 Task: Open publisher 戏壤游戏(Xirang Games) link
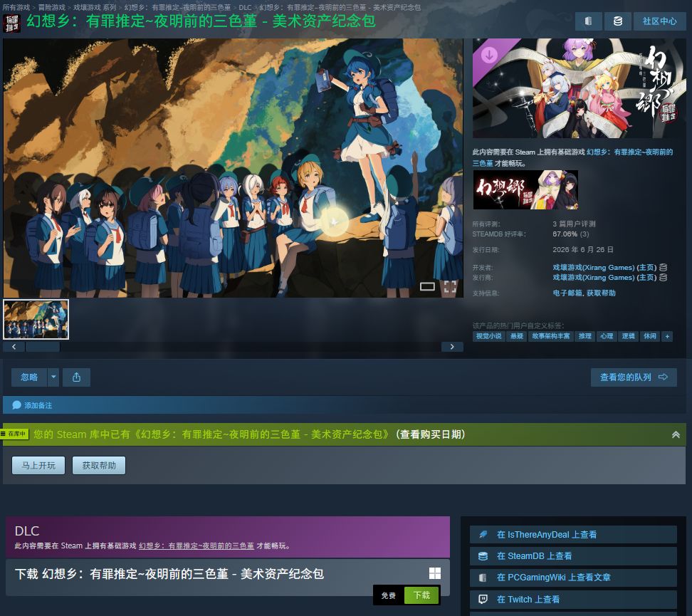pos(594,277)
